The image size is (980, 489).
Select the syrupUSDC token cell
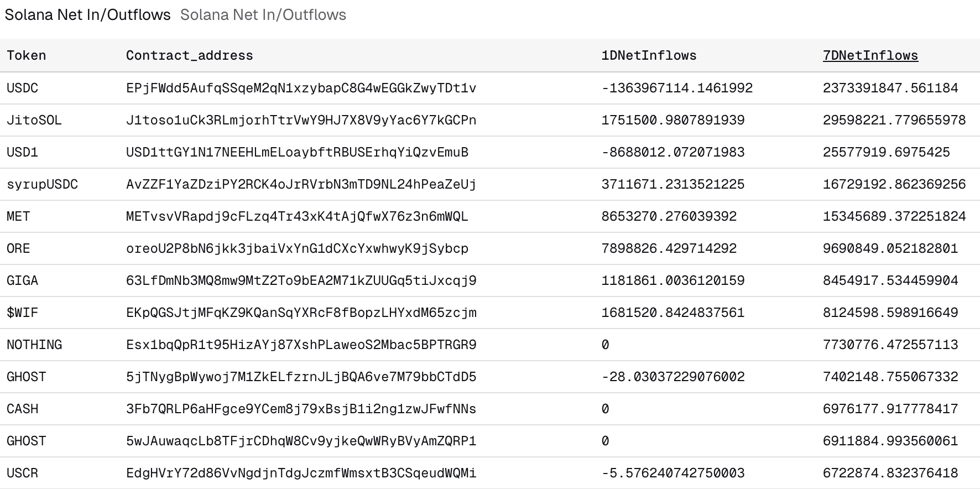coord(42,184)
